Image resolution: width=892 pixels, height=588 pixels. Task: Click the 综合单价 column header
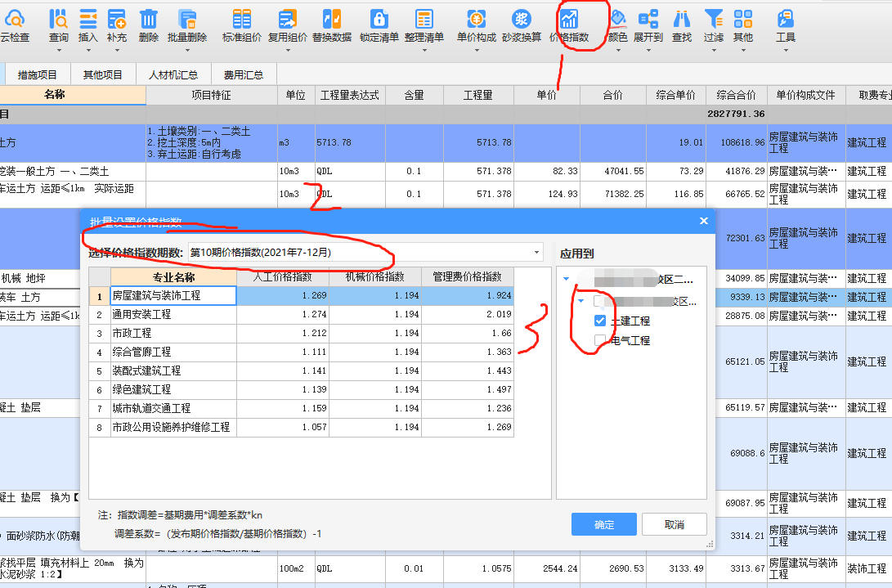676,95
